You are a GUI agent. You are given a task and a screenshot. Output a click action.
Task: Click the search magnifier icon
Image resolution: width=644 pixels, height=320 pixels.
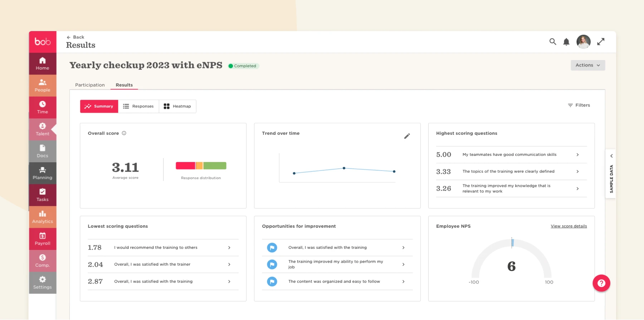[x=553, y=42]
